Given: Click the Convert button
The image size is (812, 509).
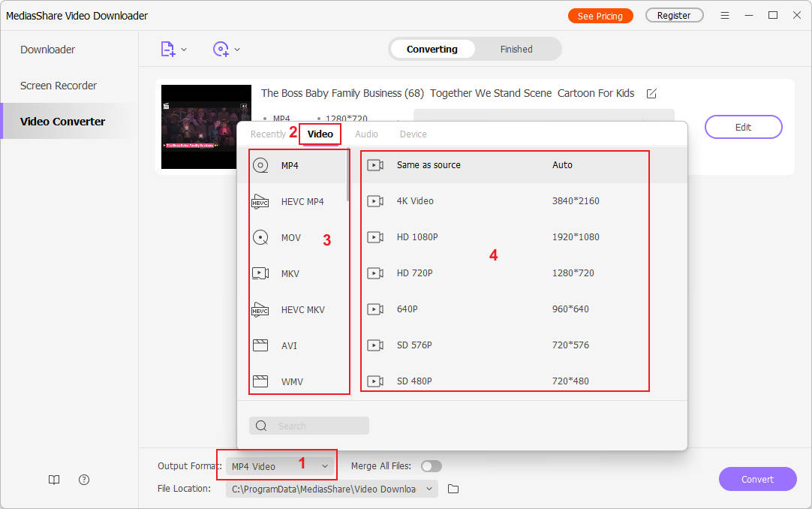Looking at the screenshot, I should coord(758,479).
